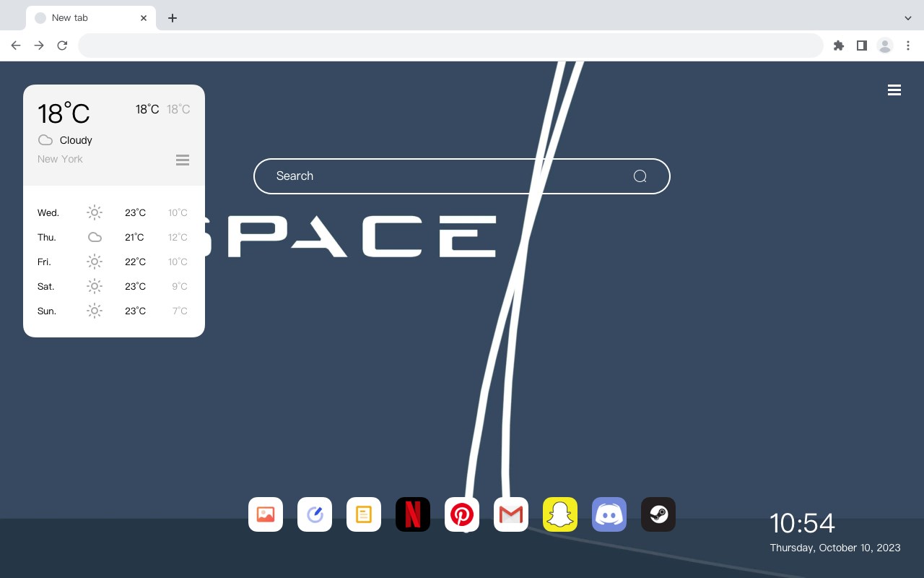Open the weather widget menu icon

coord(183,160)
